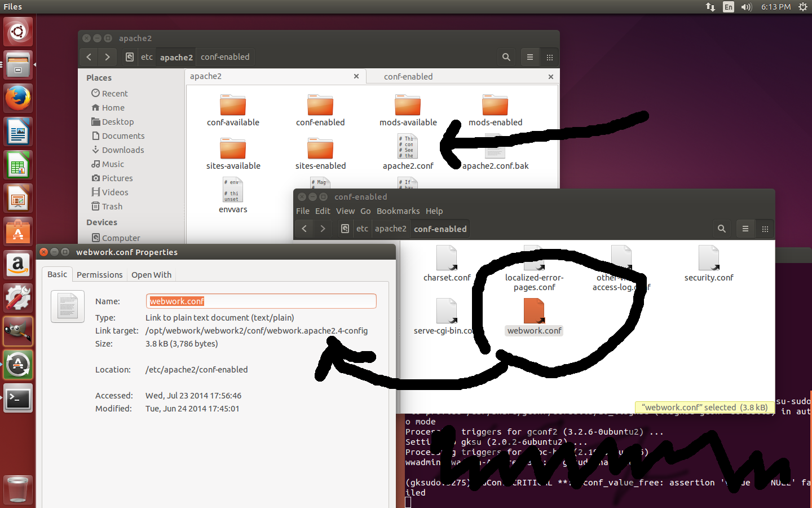Open the Files launcher icon in dock
Viewport: 812px width, 508px height.
pyautogui.click(x=18, y=65)
